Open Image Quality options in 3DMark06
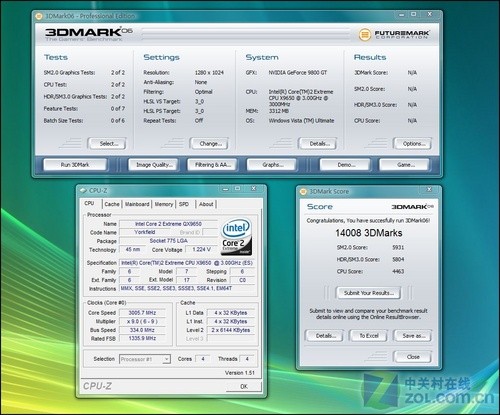Image resolution: width=500 pixels, height=415 pixels. pos(154,165)
